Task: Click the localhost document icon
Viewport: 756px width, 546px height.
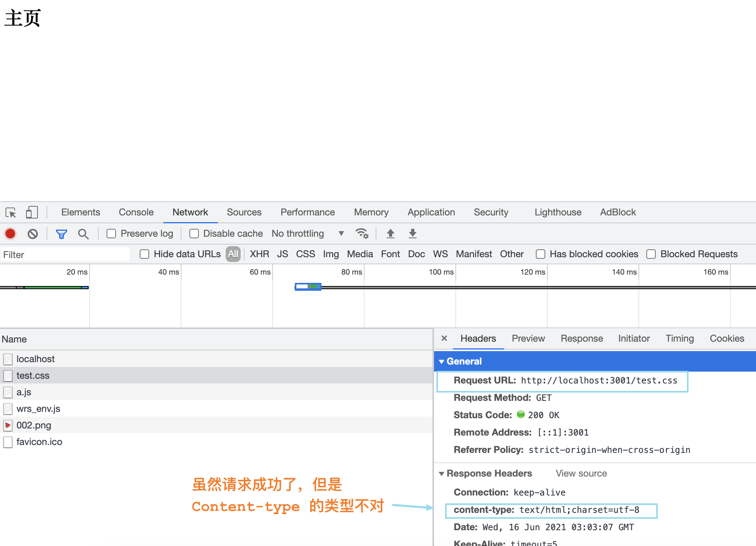Action: point(8,359)
